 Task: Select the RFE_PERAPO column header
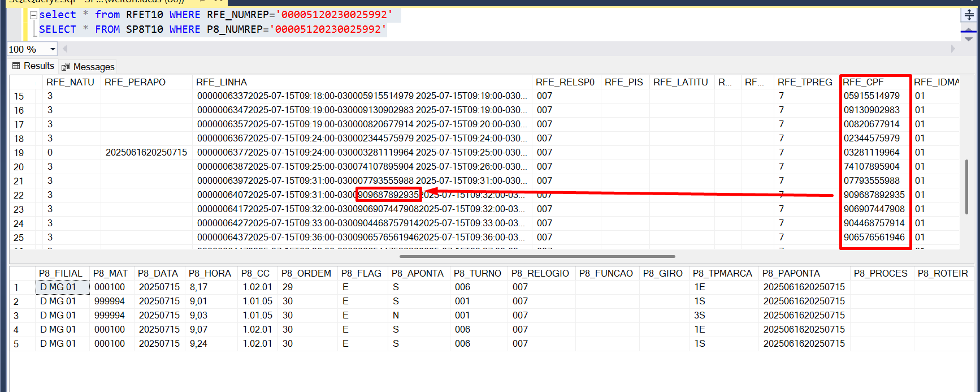tap(146, 82)
